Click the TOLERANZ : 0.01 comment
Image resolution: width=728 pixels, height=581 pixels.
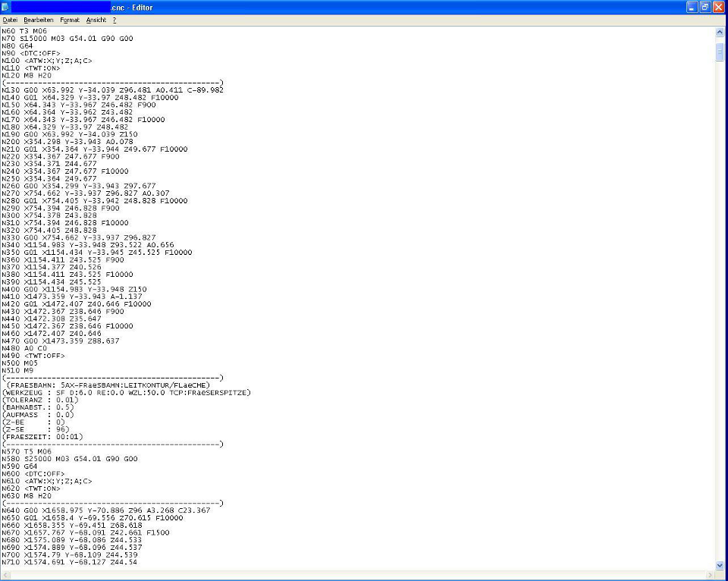tap(40, 400)
